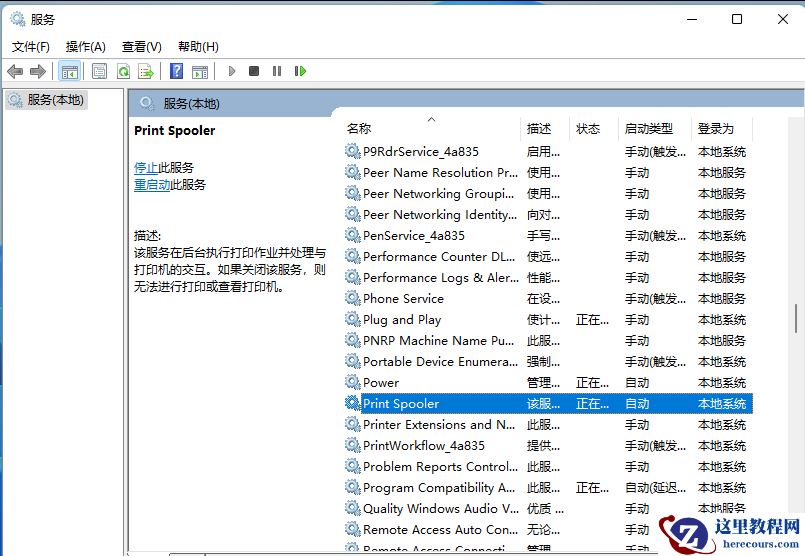
Task: Sort by the 登录为 column header
Action: pos(722,128)
